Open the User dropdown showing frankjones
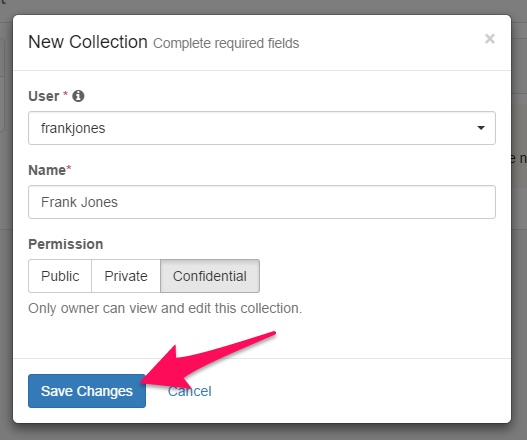Image resolution: width=527 pixels, height=440 pixels. click(x=262, y=128)
